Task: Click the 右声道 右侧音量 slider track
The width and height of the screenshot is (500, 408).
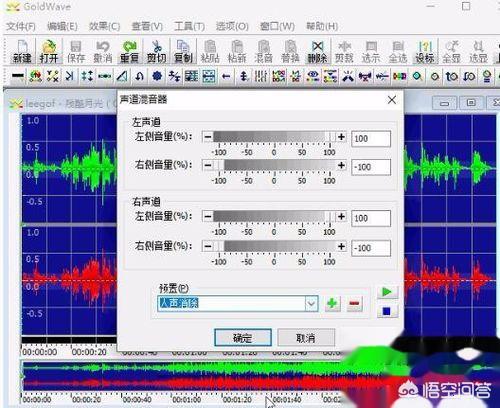Action: click(x=274, y=247)
